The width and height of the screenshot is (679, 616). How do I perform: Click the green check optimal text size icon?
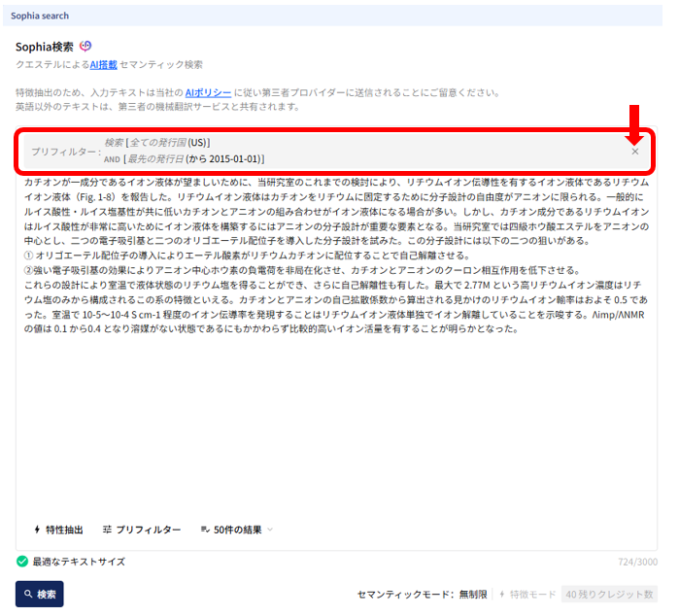(22, 562)
